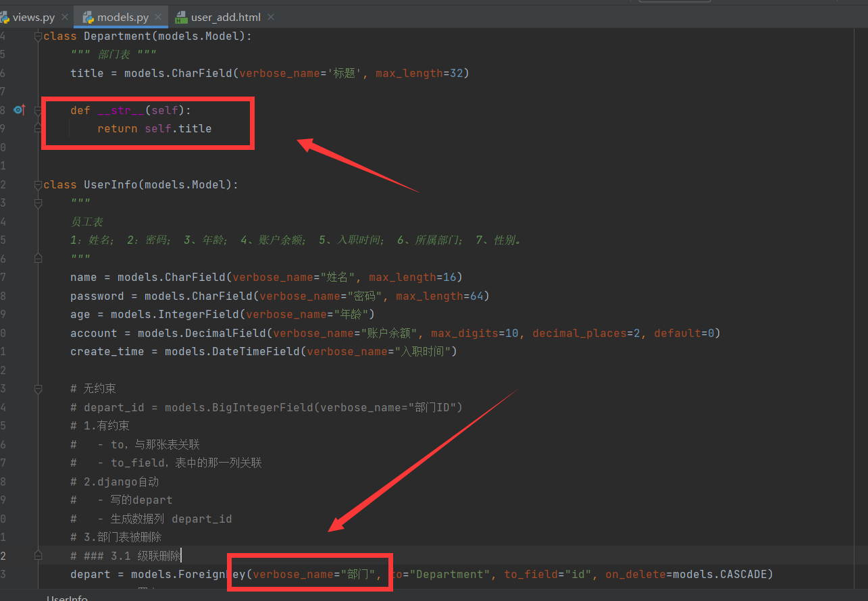Click the commented depart_id BigIntegerField line
Screen dimensions: 868x601
coord(266,407)
